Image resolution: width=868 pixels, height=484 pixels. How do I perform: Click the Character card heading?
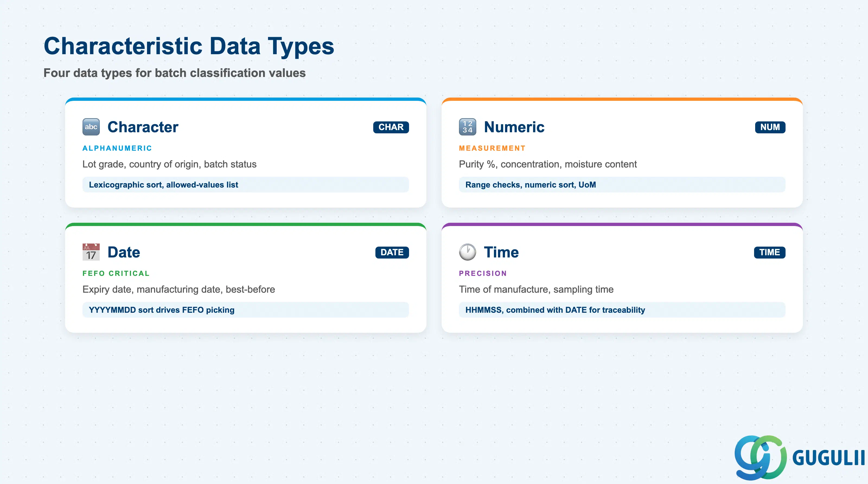143,127
